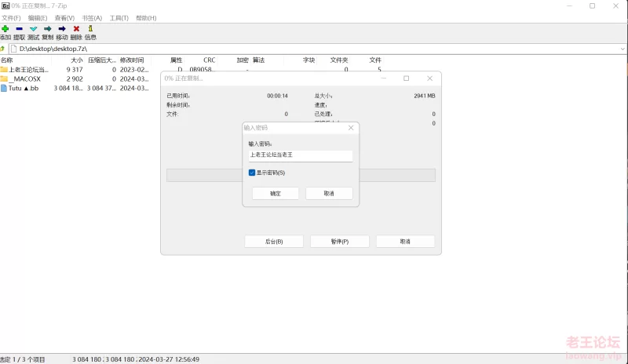Sort by the 字块 column header
The width and height of the screenshot is (628, 364).
(x=309, y=60)
